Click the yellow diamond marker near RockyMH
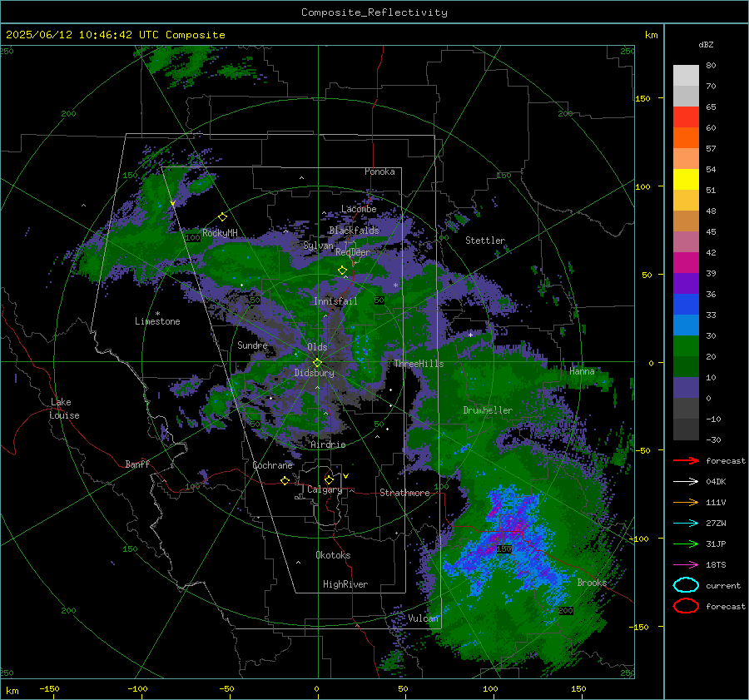Viewport: 749px width, 700px height. point(222,217)
